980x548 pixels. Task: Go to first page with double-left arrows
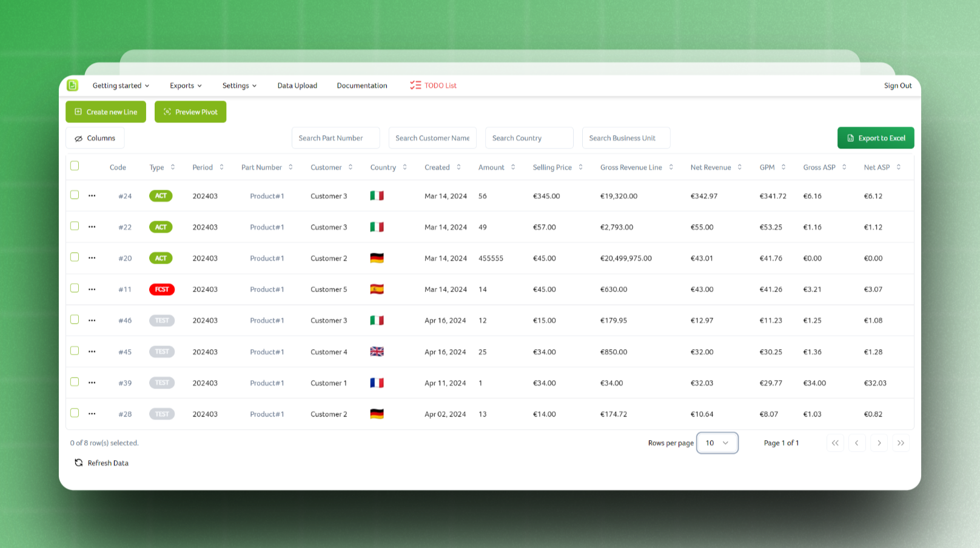(x=835, y=443)
